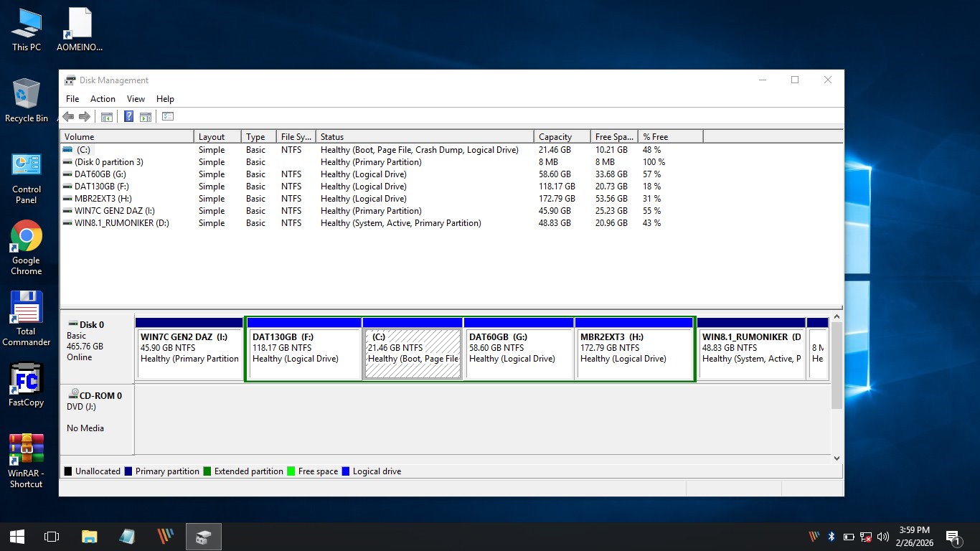
Task: Open Task View on the taskbar
Action: (52, 537)
